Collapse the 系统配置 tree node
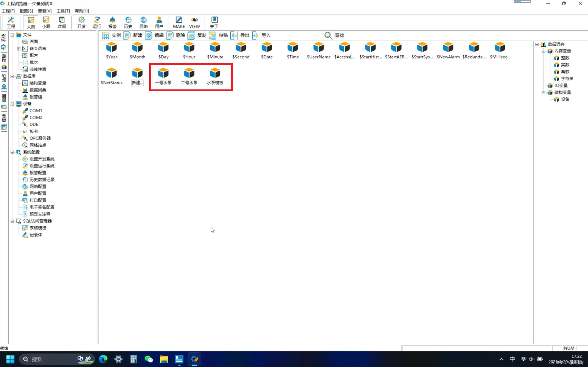 [x=12, y=152]
